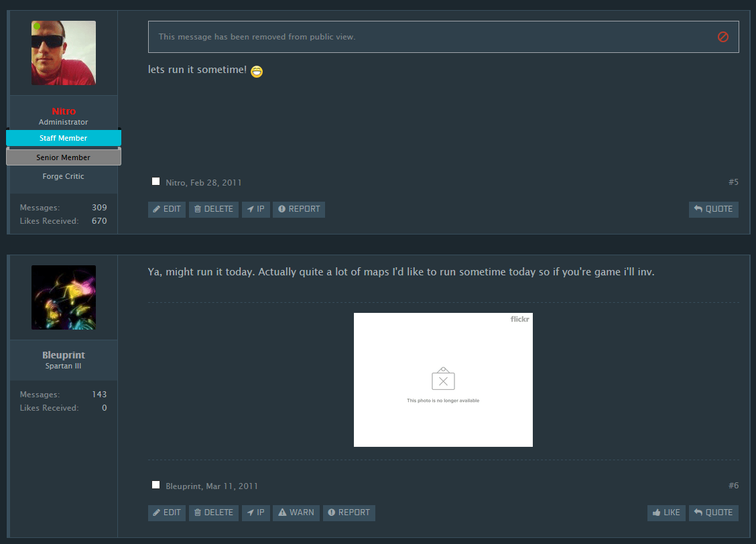Like Bleuprint's post

(x=666, y=513)
